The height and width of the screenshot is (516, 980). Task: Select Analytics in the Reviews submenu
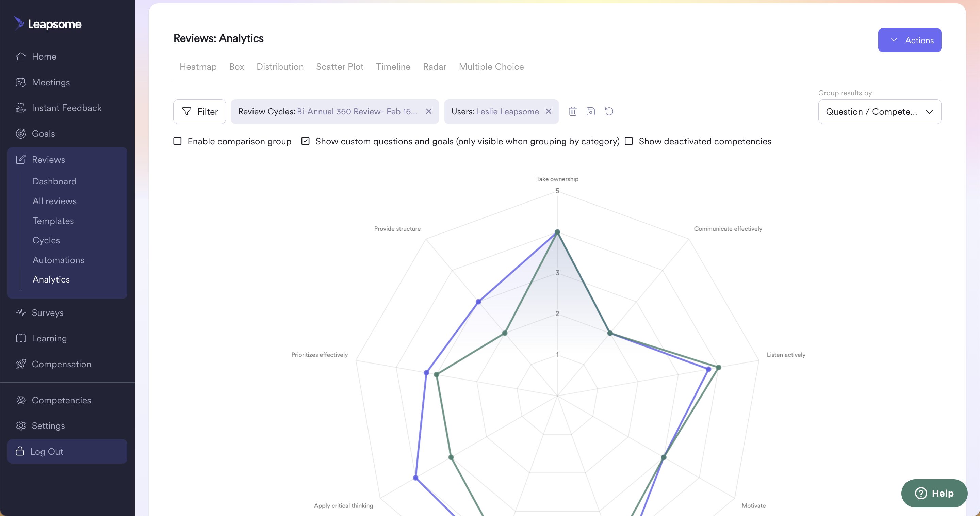click(x=51, y=279)
